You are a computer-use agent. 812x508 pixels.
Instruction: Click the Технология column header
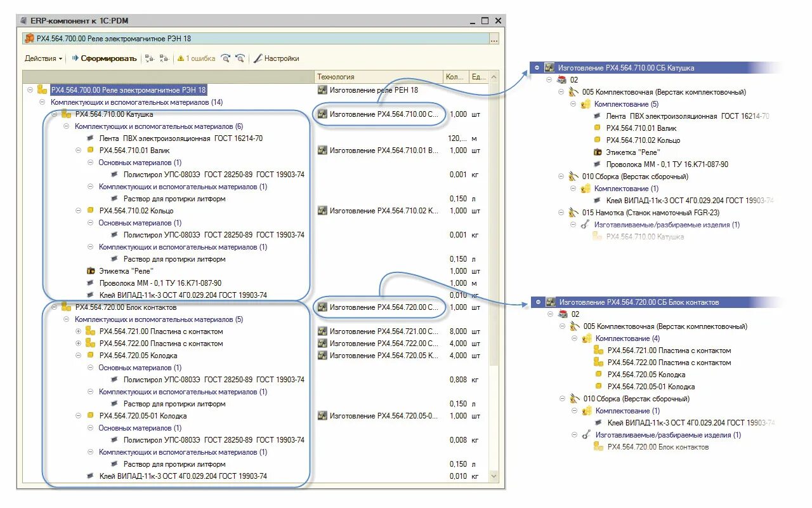379,77
